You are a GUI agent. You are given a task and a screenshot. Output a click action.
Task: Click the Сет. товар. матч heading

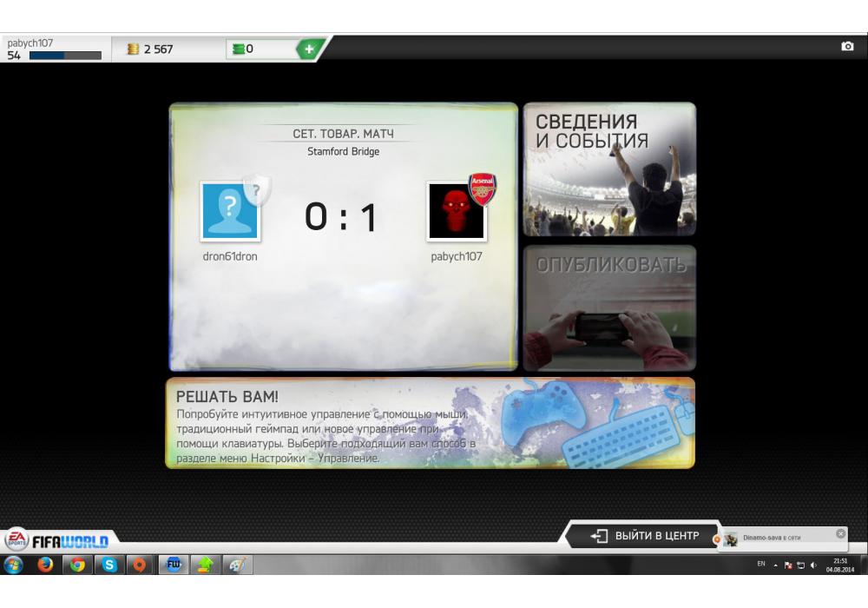[x=343, y=134]
